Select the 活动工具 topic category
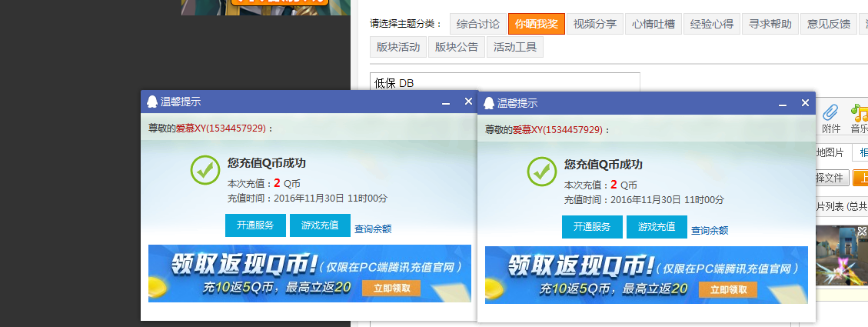This screenshot has height=327, width=868. pos(515,47)
